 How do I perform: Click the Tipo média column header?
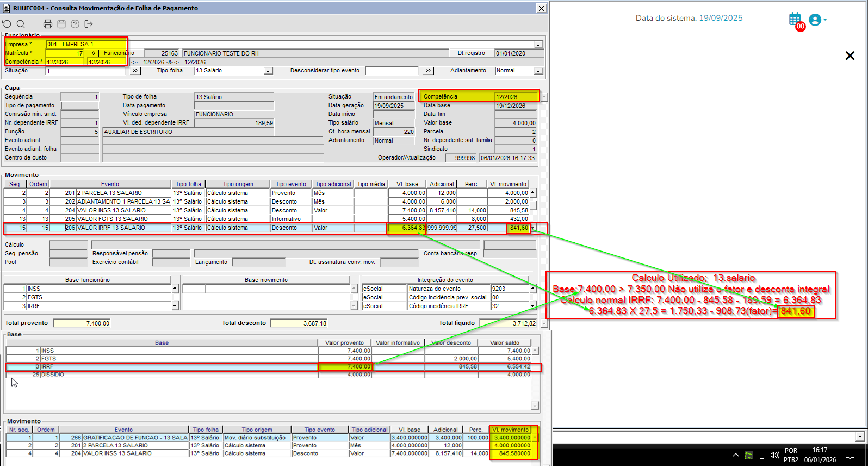click(371, 184)
